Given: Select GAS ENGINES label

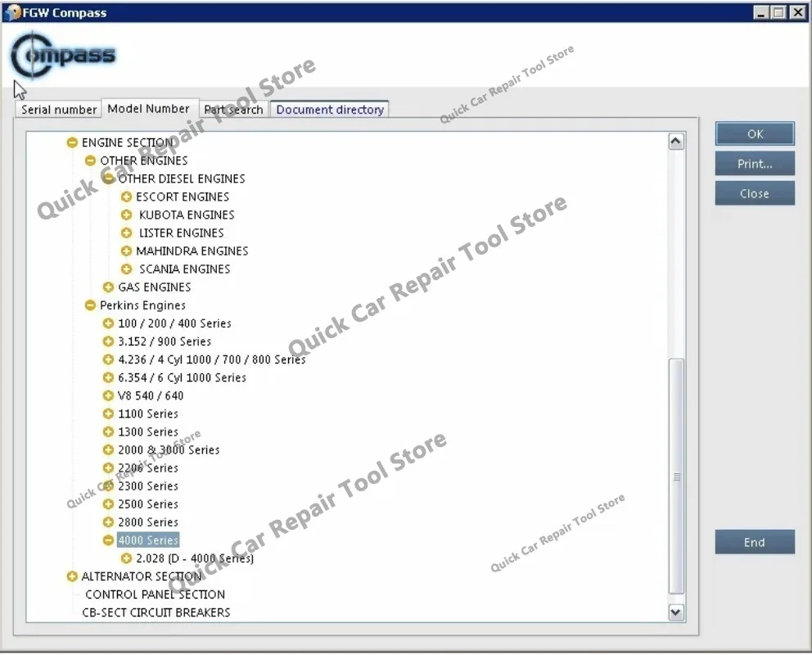Looking at the screenshot, I should (x=155, y=287).
